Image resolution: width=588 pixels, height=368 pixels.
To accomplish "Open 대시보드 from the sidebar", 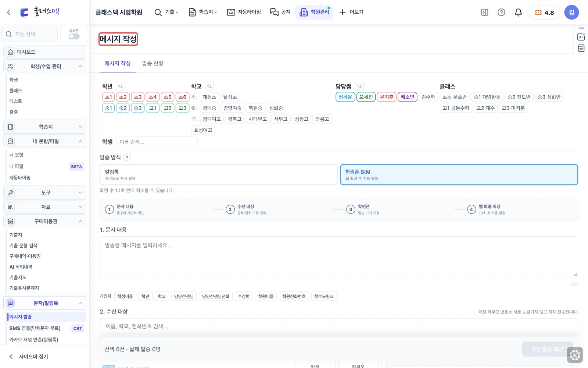I will pyautogui.click(x=45, y=52).
